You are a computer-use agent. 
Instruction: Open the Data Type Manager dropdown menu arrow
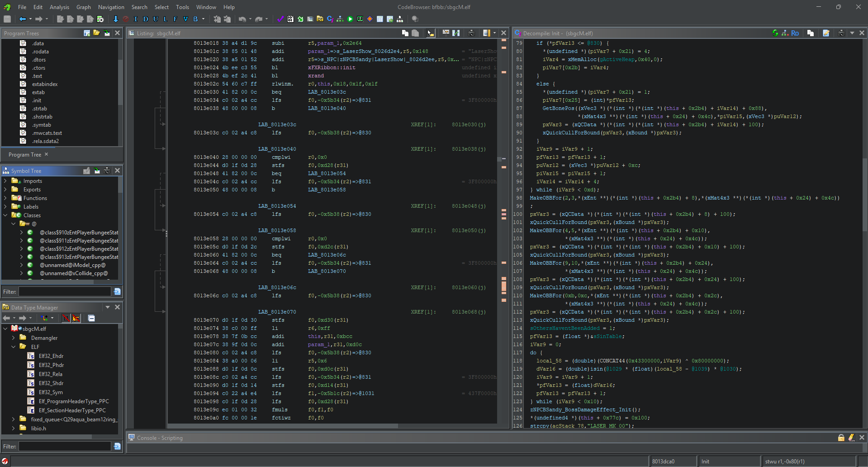[x=108, y=307]
